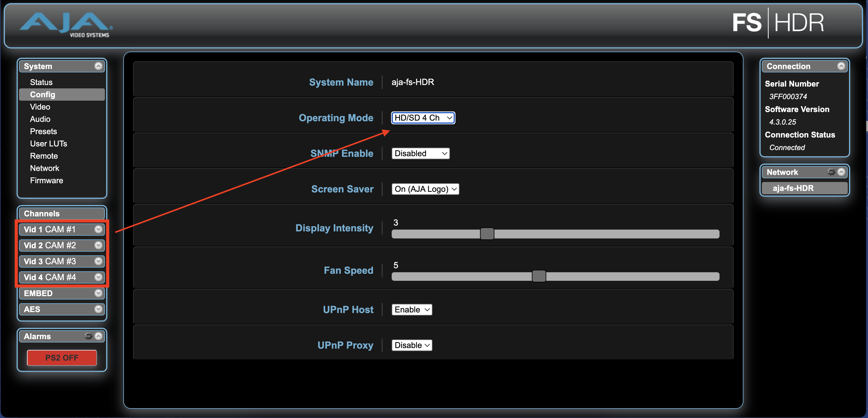This screenshot has width=868, height=418.
Task: Expand the EMBED channel section
Action: pos(98,293)
